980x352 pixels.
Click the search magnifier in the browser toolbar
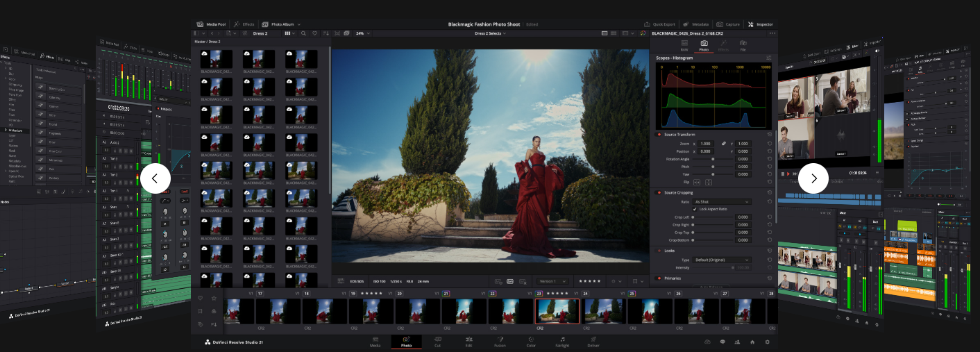[303, 33]
